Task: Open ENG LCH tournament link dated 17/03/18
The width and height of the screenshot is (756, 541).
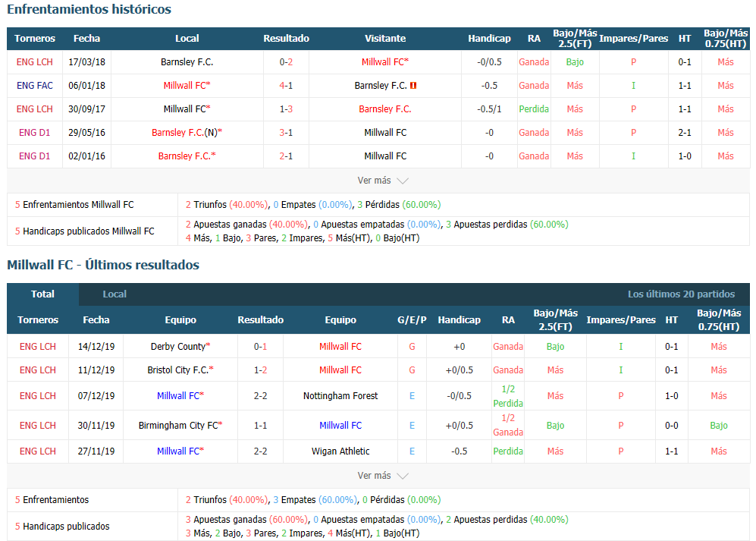Action: tap(35, 61)
